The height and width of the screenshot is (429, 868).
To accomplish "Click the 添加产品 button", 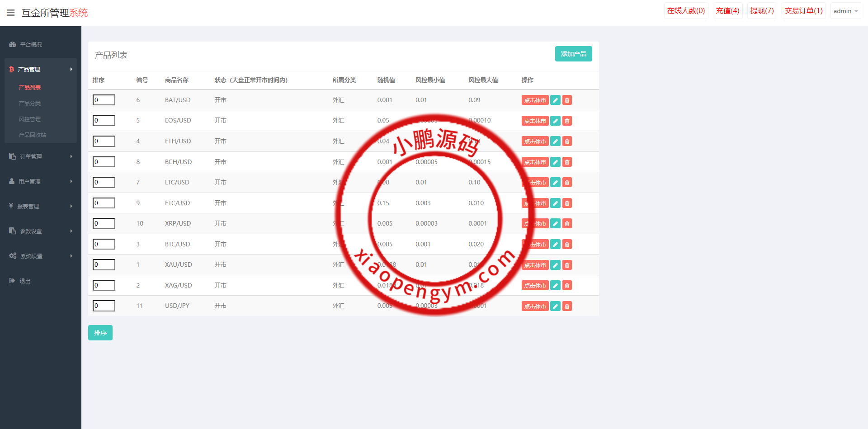I will [x=573, y=54].
